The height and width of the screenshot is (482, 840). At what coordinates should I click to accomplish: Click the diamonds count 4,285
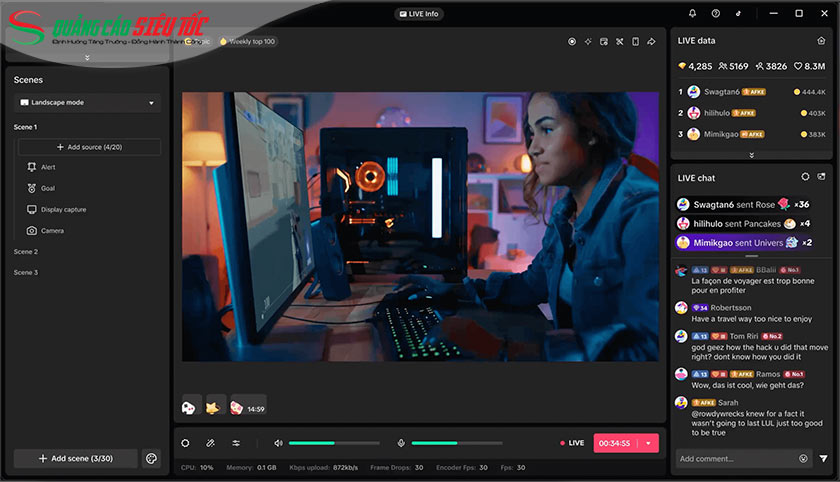(695, 66)
